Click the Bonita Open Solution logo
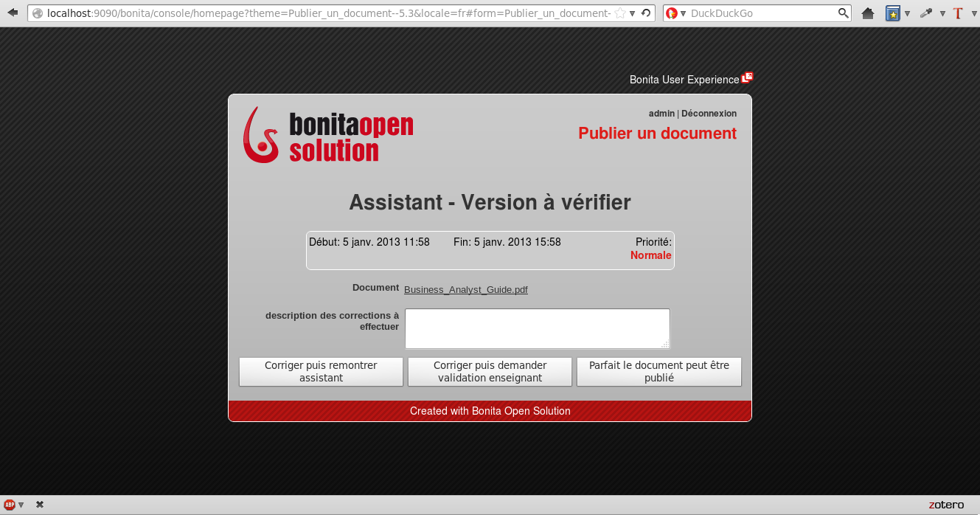Screen dimensions: 980x515 tap(328, 135)
